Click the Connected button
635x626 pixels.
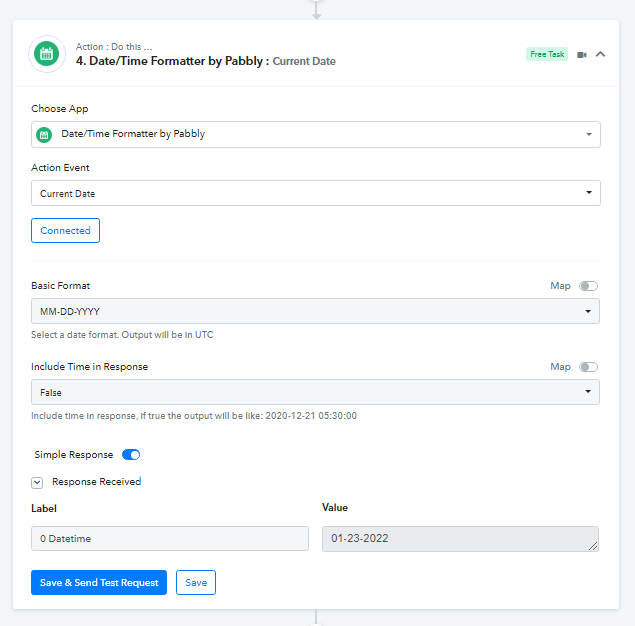(65, 231)
